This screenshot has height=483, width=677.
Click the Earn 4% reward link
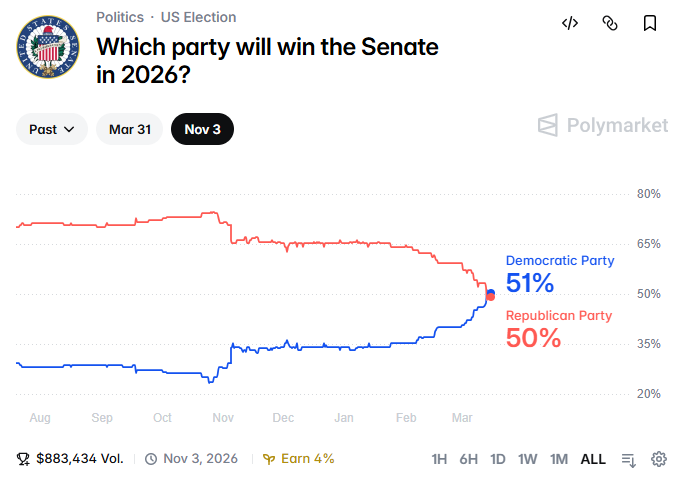click(x=299, y=459)
